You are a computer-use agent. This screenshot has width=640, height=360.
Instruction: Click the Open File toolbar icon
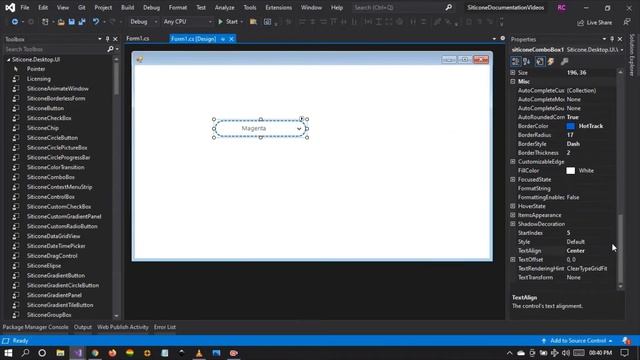[x=61, y=22]
